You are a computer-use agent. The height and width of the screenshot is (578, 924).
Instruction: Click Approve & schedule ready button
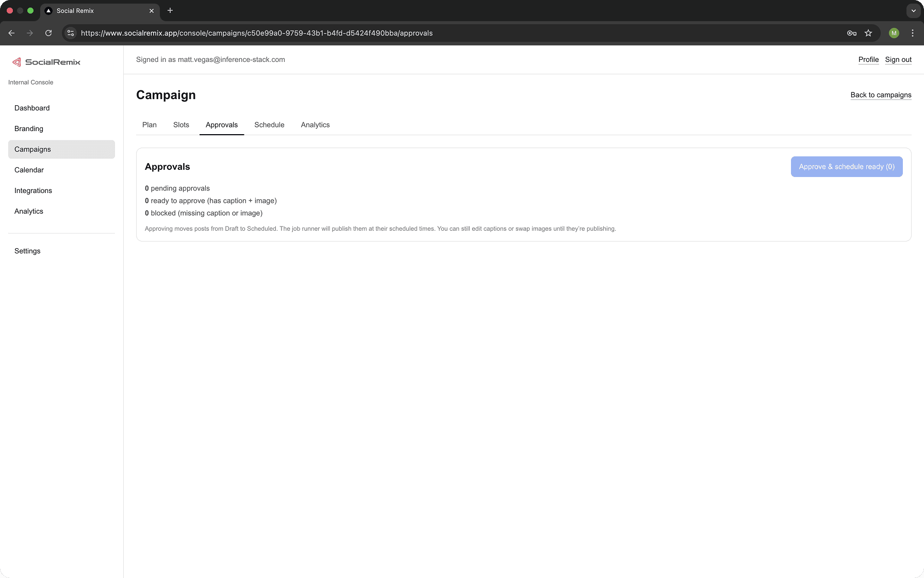pyautogui.click(x=847, y=167)
